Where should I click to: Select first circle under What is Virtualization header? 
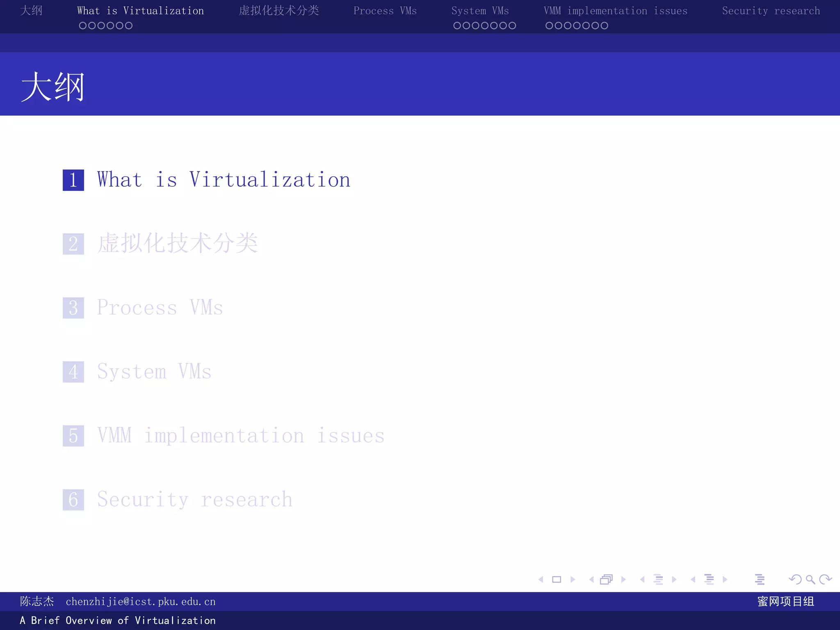[83, 25]
